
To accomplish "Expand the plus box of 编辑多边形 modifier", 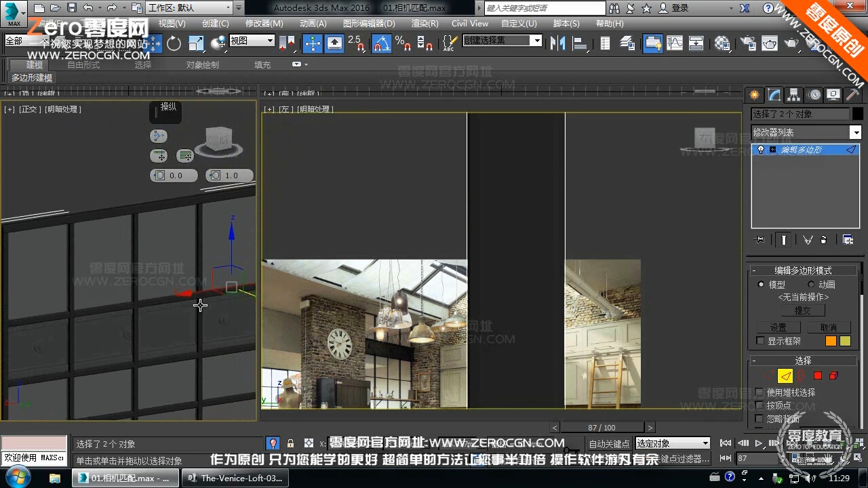I will (772, 150).
